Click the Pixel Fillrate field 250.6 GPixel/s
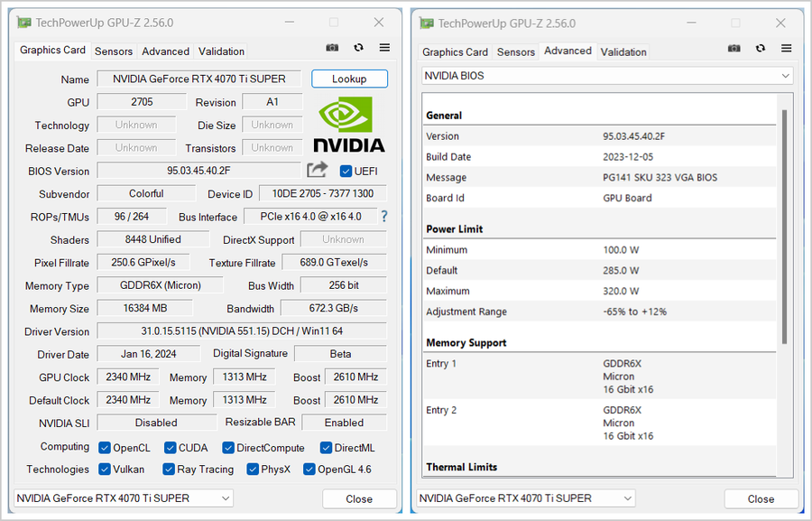This screenshot has height=521, width=812. pos(143,263)
